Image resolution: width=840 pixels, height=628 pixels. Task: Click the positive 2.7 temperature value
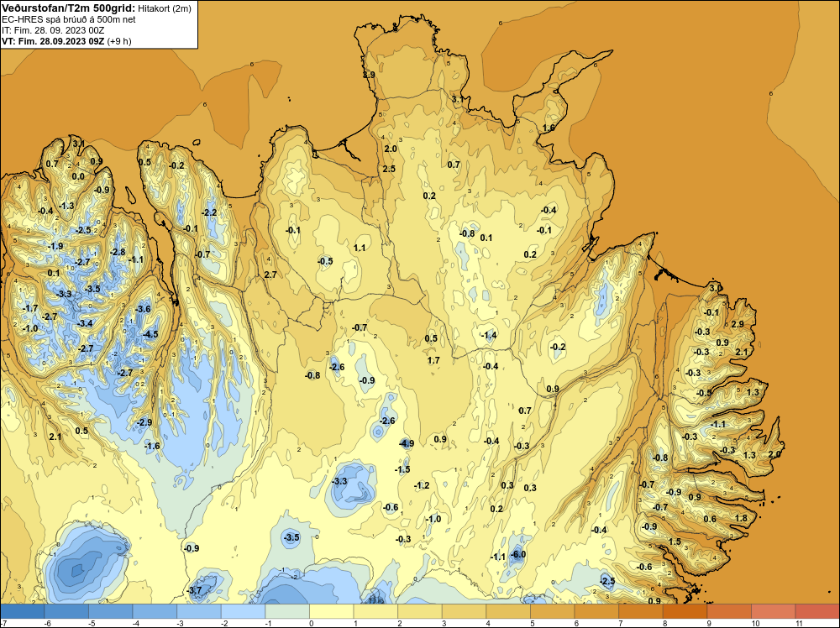[x=270, y=275]
